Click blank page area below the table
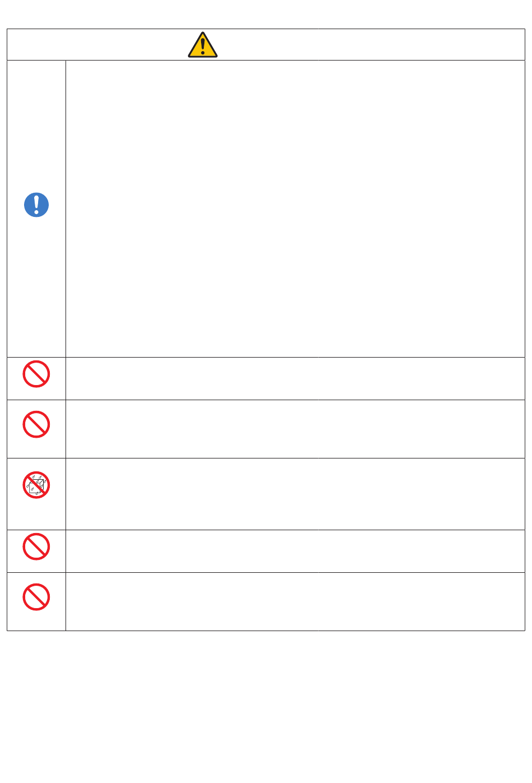This screenshot has width=532, height=783. (266, 706)
